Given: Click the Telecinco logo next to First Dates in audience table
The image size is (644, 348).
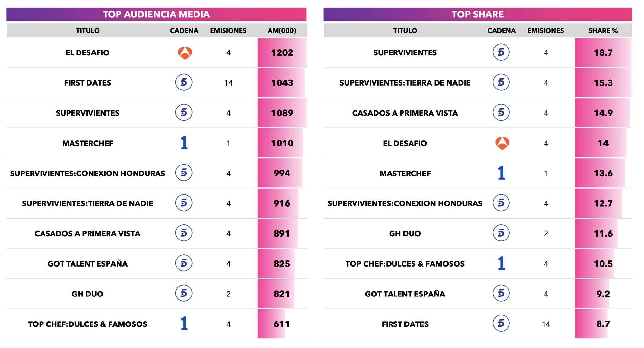Looking at the screenshot, I should click(x=184, y=82).
